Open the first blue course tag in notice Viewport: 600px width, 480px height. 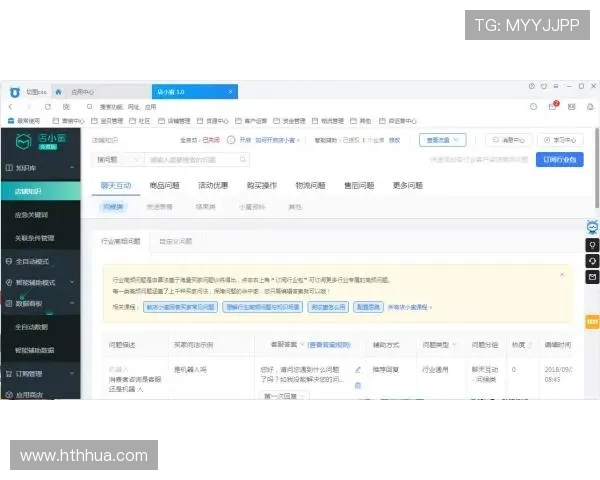[181, 307]
